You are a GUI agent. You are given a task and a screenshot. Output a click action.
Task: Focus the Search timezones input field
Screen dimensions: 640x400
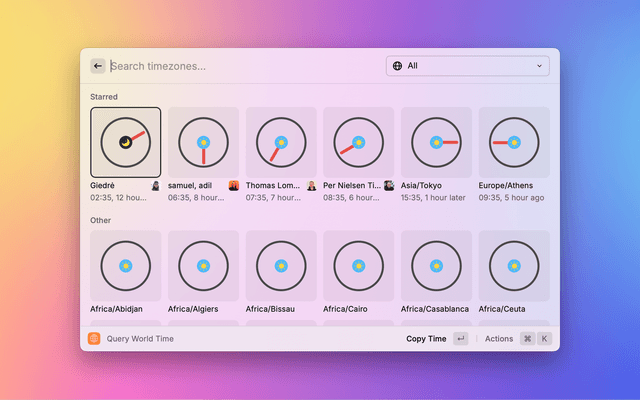pos(240,66)
